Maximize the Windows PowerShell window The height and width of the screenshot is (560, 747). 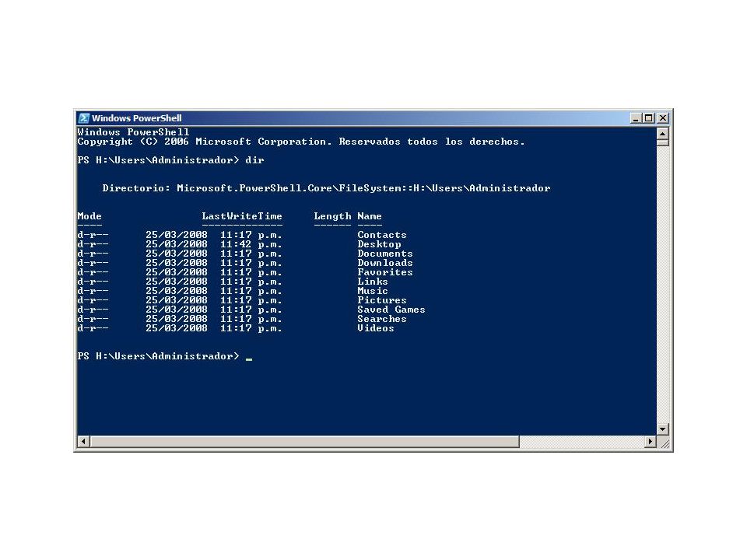pos(648,118)
